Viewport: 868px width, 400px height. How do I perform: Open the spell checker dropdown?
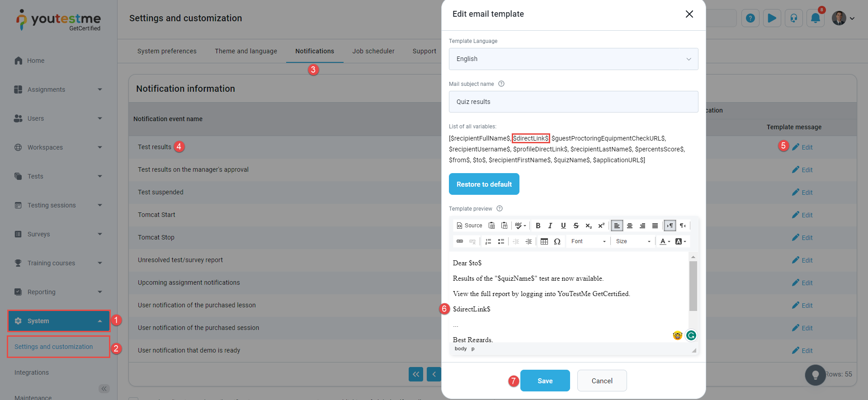(x=520, y=226)
